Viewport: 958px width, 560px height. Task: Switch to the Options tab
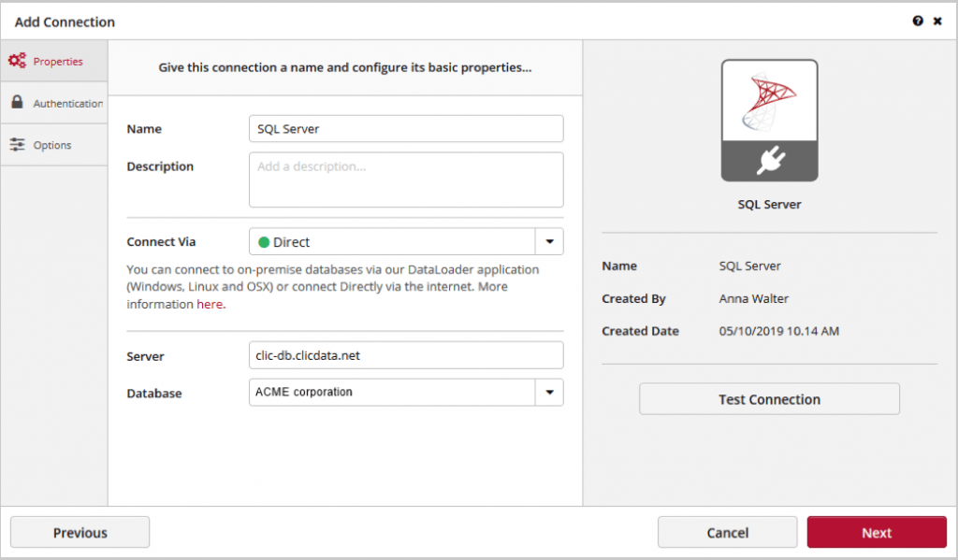[54, 145]
